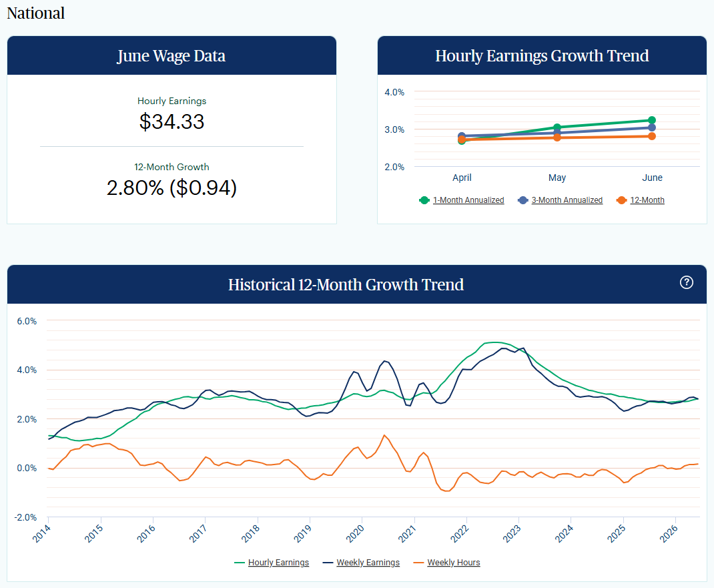This screenshot has width=714, height=588.
Task: Click the 2020 x-axis label
Action: 355,533
